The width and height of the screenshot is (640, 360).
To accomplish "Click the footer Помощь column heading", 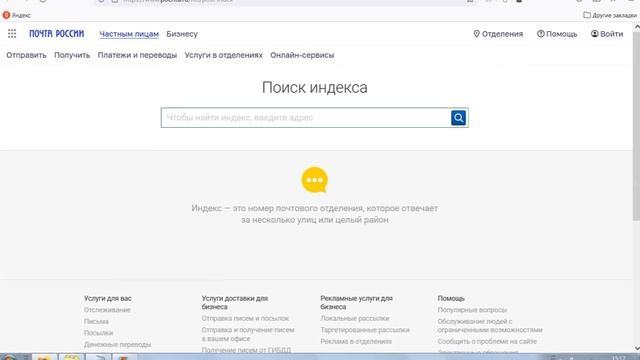I will click(451, 298).
